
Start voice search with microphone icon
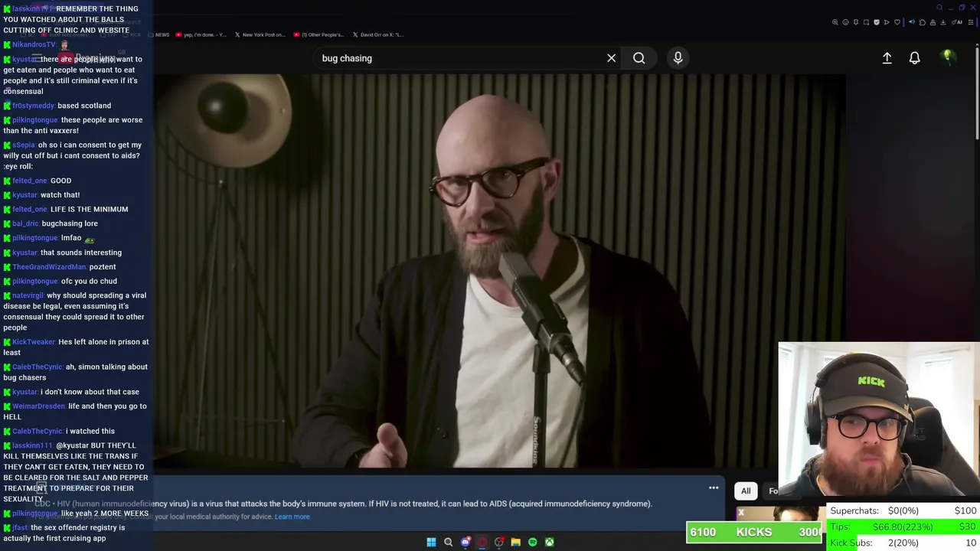tap(678, 58)
